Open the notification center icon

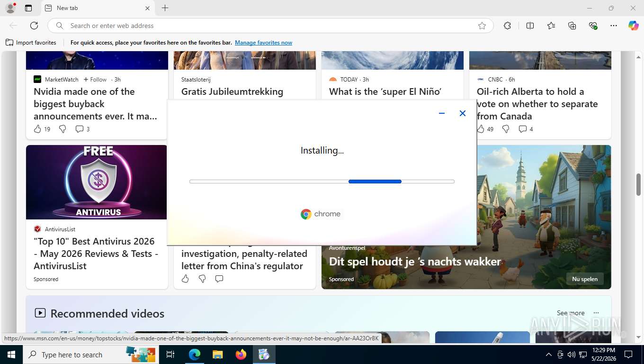tap(628, 355)
